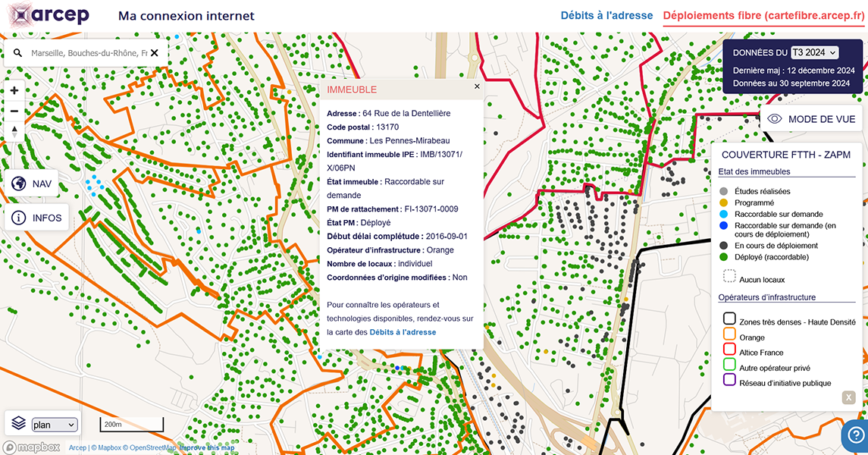Open the help question mark button
Screen dimensions: 868x455
854,434
